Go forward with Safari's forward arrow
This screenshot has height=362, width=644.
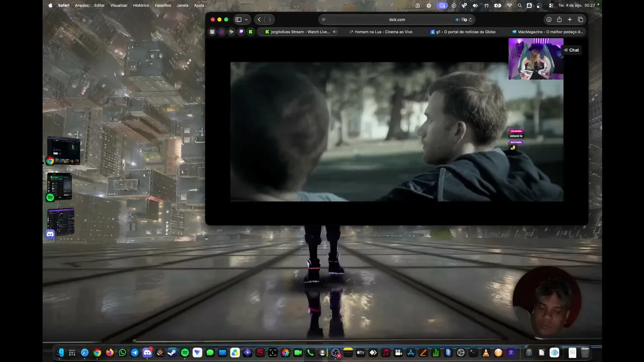point(270,20)
